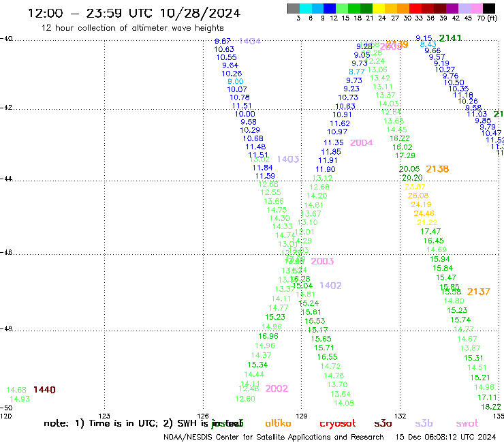
Task: Click the light blue value 9.00
Action: 235,81
